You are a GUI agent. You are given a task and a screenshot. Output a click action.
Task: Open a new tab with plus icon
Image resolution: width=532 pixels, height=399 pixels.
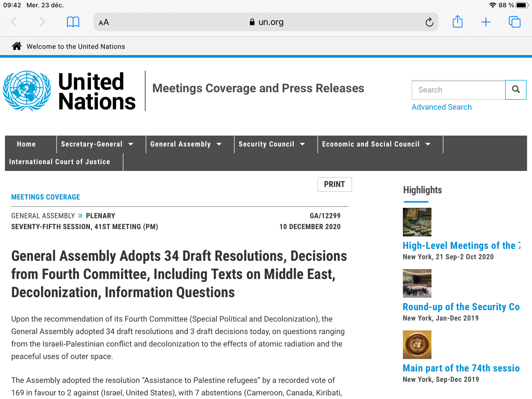(486, 22)
